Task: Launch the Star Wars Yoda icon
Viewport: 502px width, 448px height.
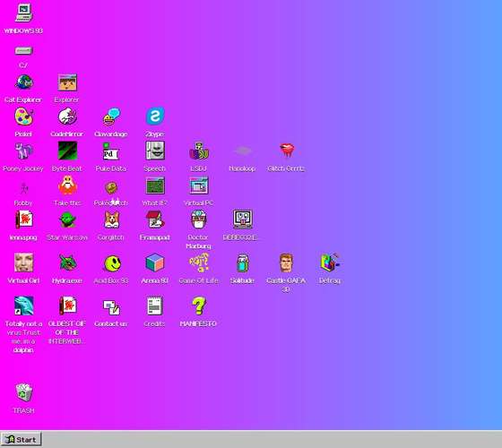Action: (67, 220)
